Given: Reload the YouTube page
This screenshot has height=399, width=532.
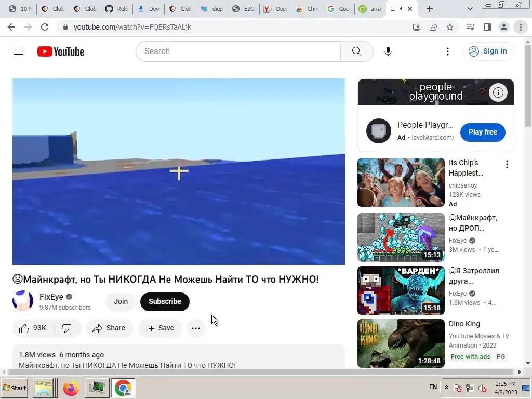Looking at the screenshot, I should (x=45, y=27).
